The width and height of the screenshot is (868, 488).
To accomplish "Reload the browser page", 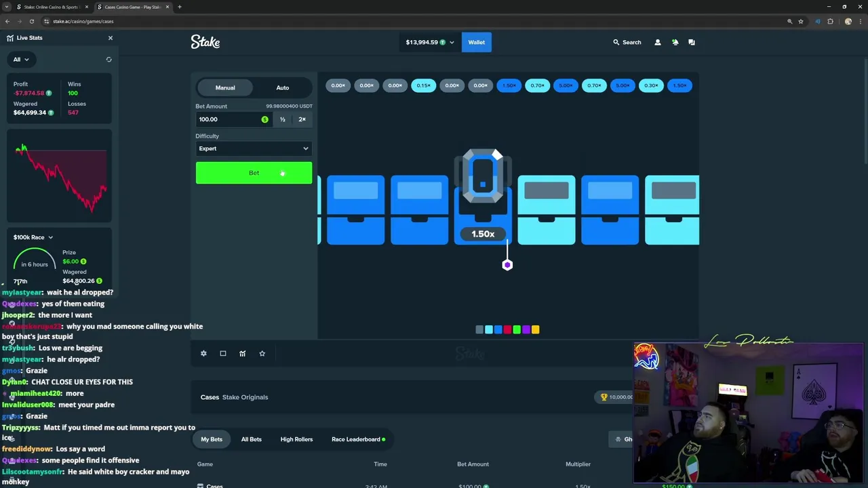I will click(31, 21).
